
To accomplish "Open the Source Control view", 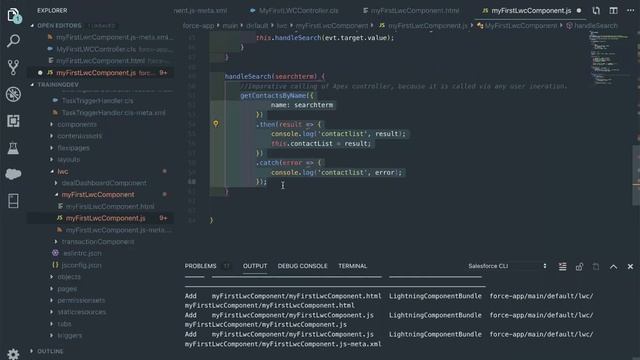I will [13, 67].
